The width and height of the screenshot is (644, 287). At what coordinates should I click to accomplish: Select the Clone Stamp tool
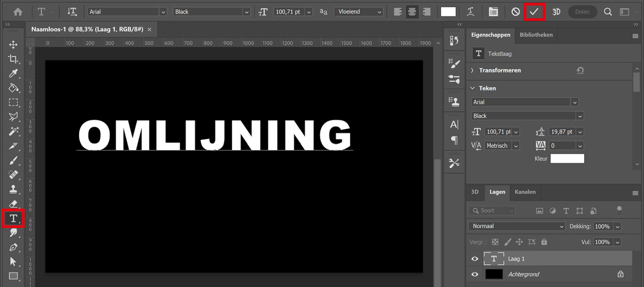[13, 189]
